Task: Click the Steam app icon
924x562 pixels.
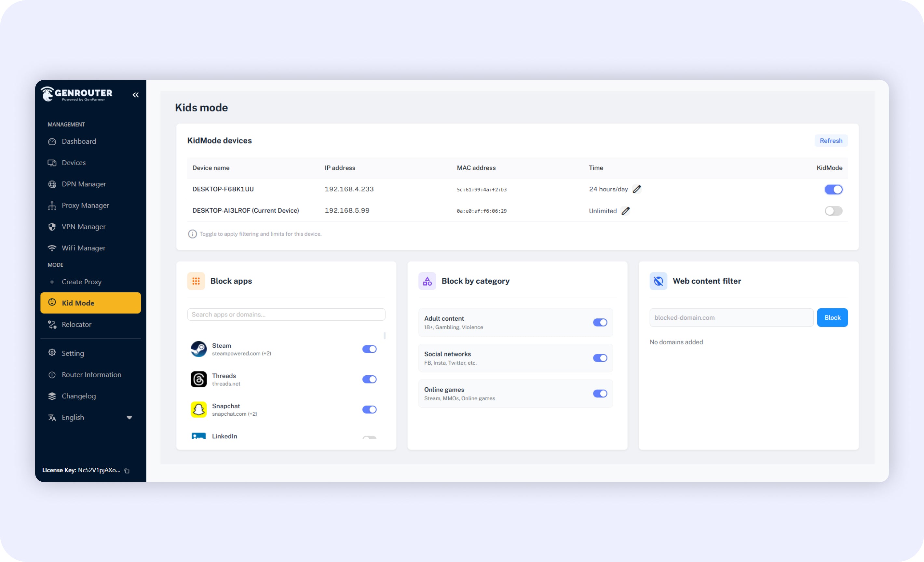Action: [198, 349]
